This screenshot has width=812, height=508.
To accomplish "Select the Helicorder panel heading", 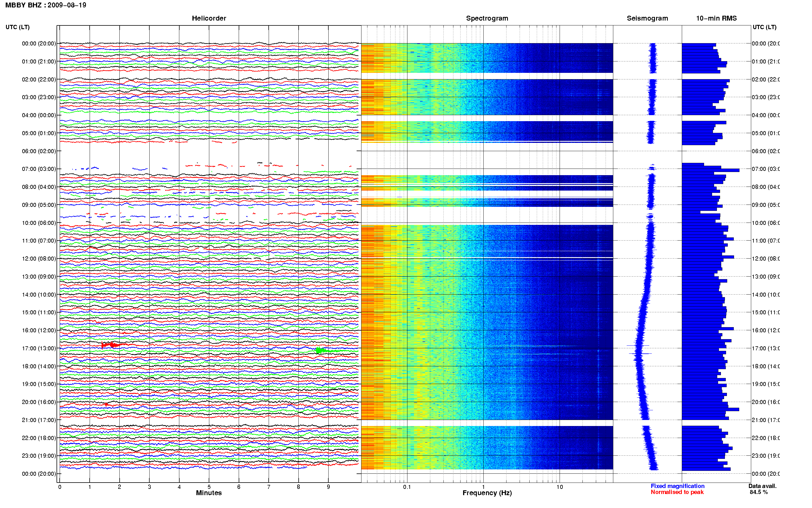I will click(209, 18).
